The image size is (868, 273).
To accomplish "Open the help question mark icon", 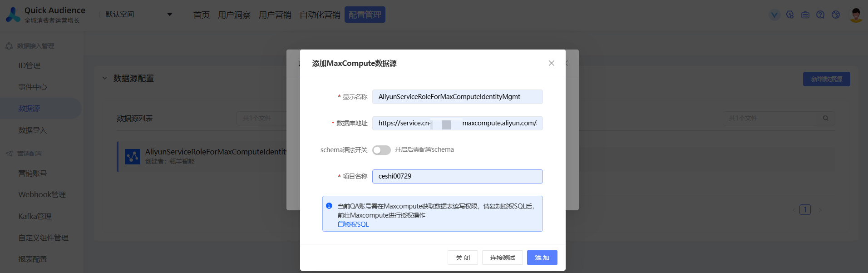I will pyautogui.click(x=820, y=15).
